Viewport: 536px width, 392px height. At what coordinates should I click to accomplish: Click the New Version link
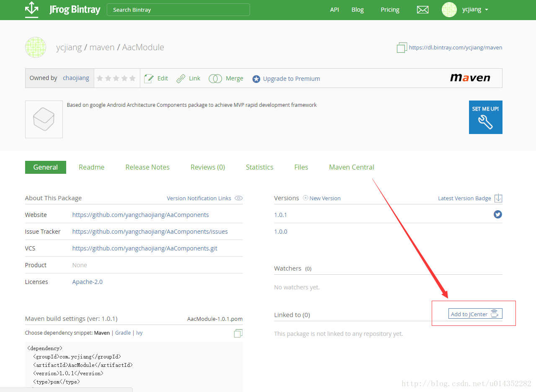[x=325, y=198]
